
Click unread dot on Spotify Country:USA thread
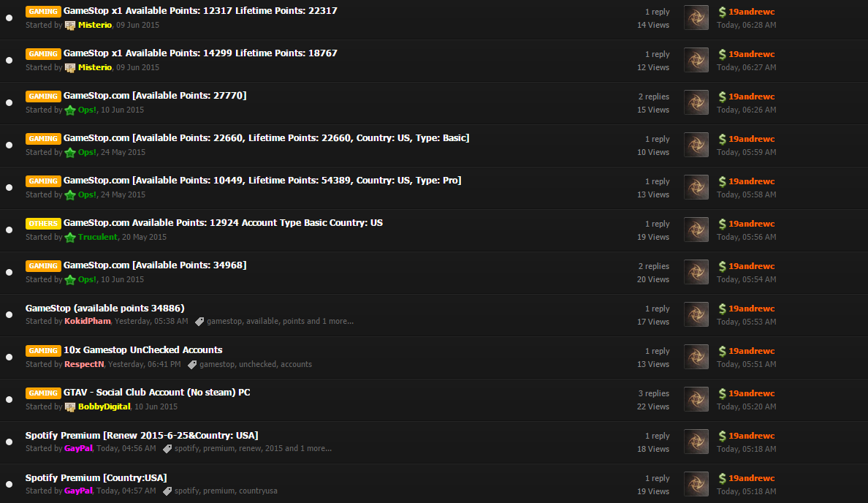click(x=9, y=484)
